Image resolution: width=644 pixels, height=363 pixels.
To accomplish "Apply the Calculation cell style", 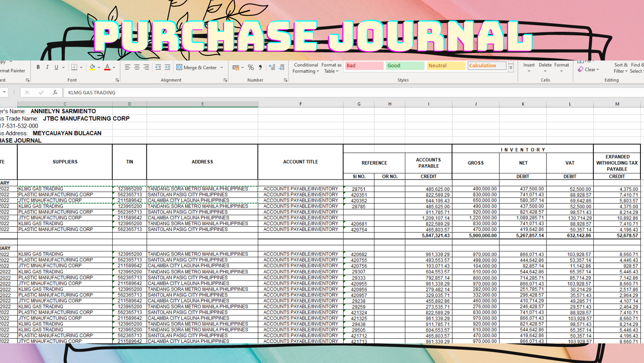I will (487, 66).
